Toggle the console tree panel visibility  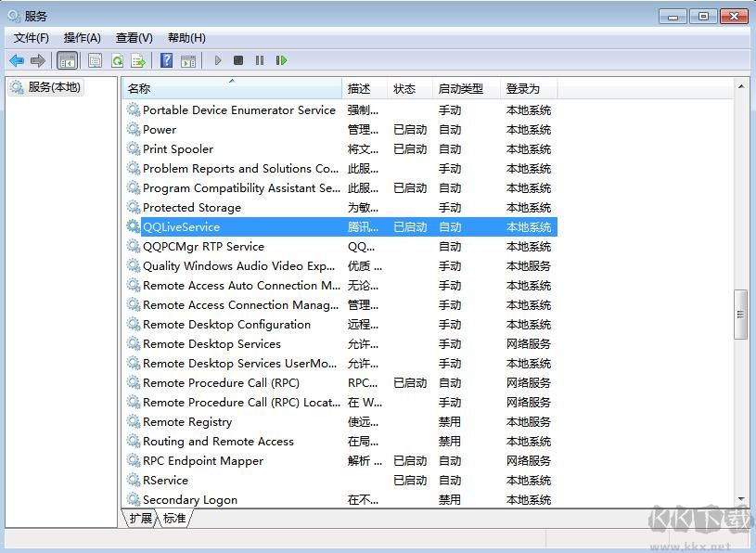[67, 59]
